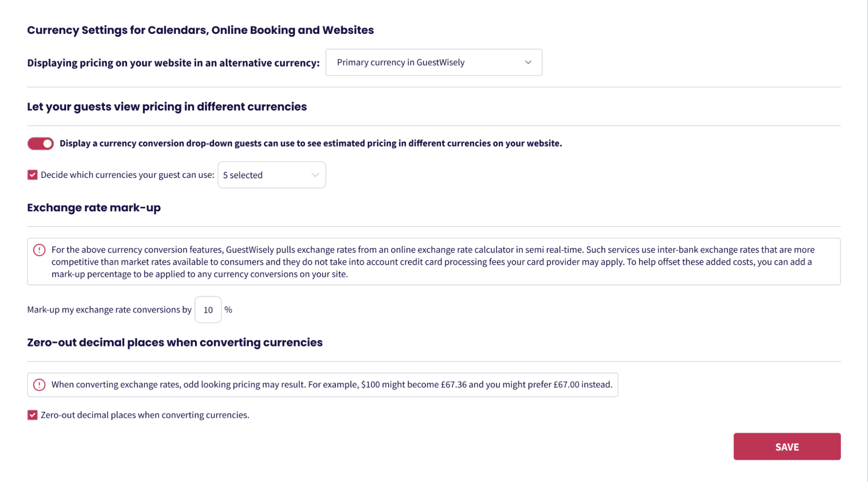
Task: Click the 'Display a currency conversion drop-down' label text
Action: point(310,144)
